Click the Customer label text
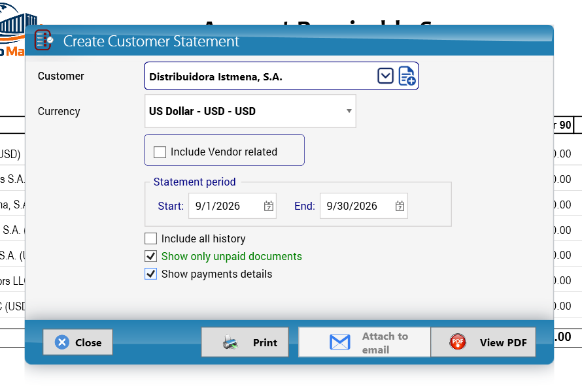Image resolution: width=582 pixels, height=392 pixels. [61, 76]
